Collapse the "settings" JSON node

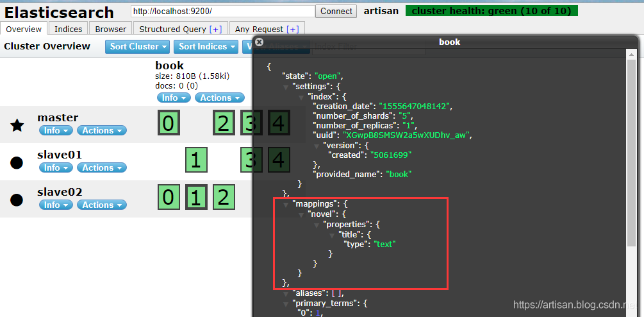pos(286,86)
